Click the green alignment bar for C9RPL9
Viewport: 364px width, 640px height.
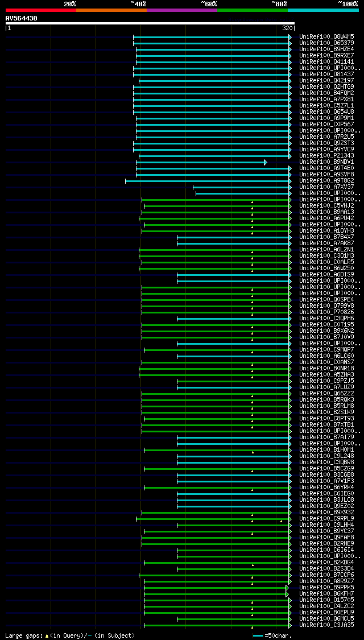click(x=214, y=519)
